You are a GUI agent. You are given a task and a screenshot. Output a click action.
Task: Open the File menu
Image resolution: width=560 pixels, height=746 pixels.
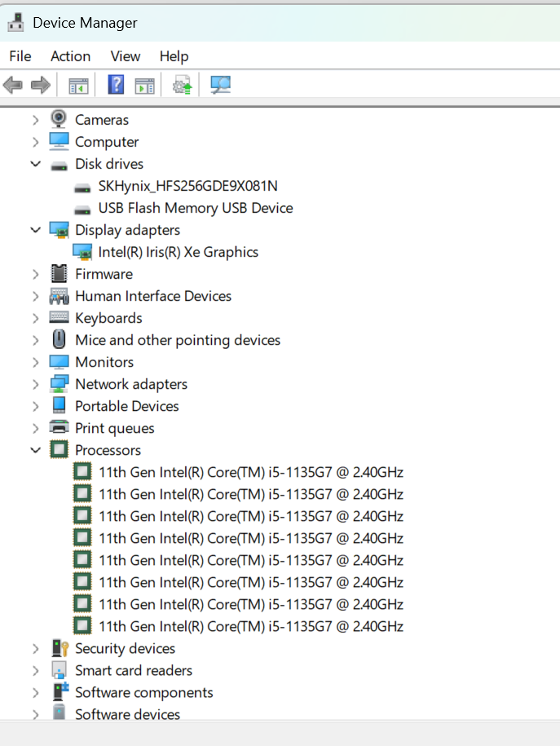(20, 56)
